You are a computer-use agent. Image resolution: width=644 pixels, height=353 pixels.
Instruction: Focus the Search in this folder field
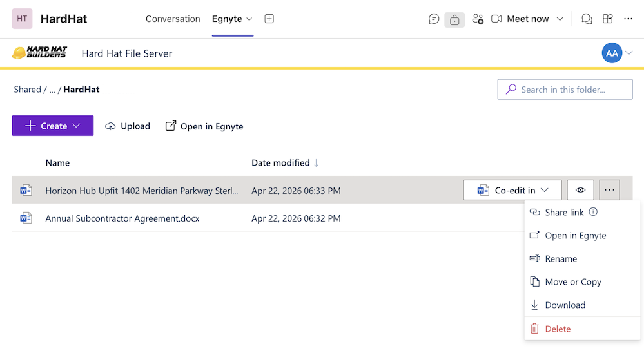pos(565,89)
